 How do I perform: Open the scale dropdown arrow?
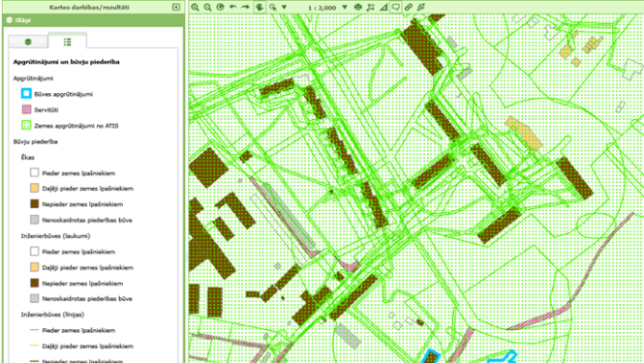pyautogui.click(x=345, y=8)
